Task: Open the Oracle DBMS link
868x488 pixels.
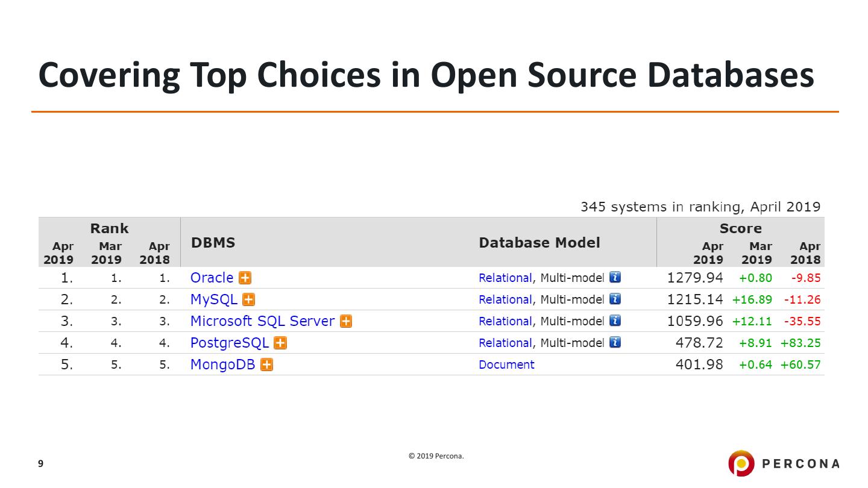Action: 212,278
